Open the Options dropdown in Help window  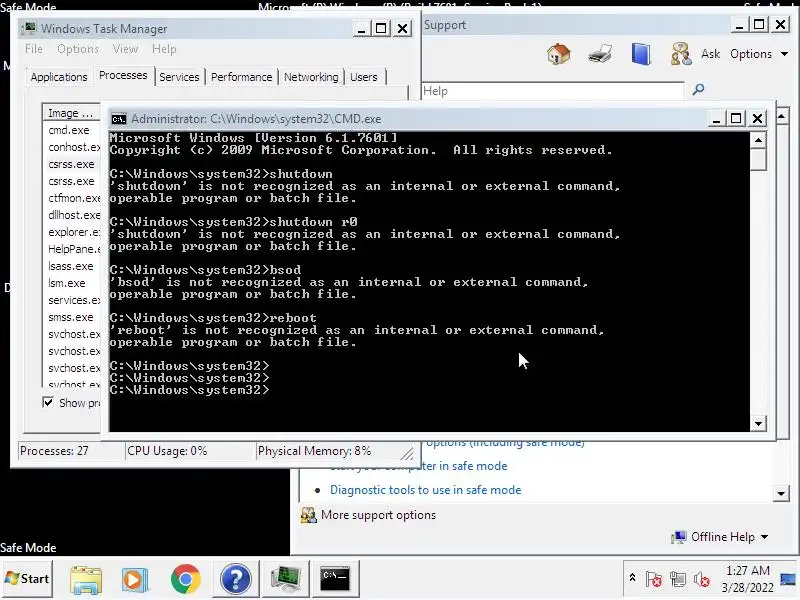(x=759, y=54)
